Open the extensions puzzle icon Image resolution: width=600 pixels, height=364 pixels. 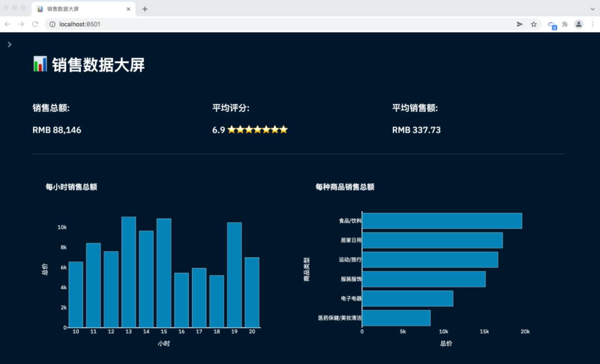coord(565,24)
